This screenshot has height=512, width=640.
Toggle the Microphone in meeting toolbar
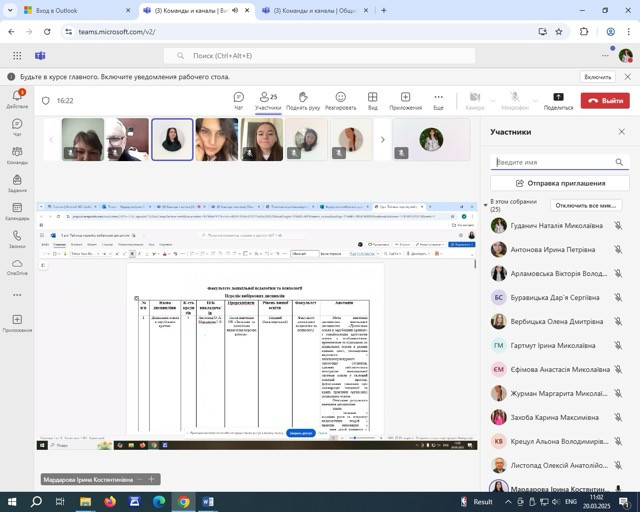(515, 100)
